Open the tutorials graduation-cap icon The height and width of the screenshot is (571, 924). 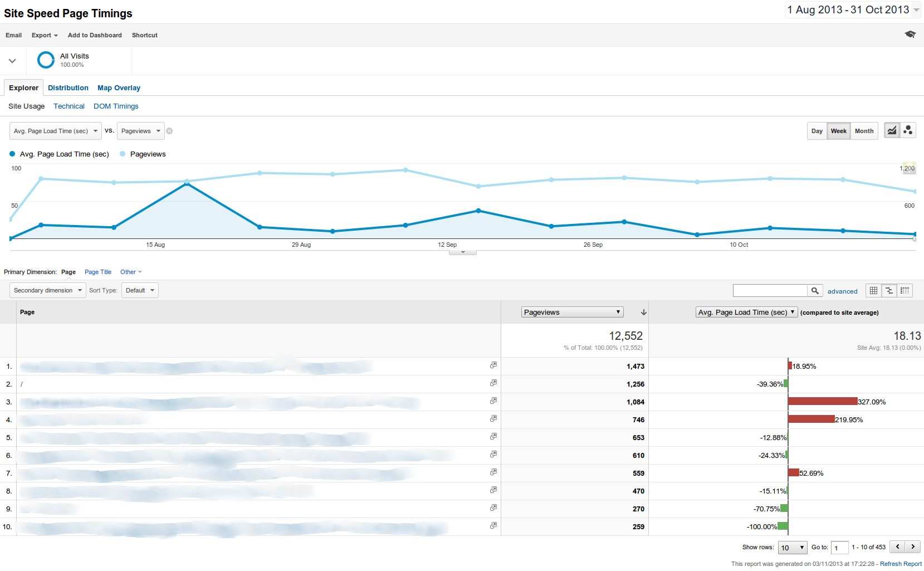(910, 34)
